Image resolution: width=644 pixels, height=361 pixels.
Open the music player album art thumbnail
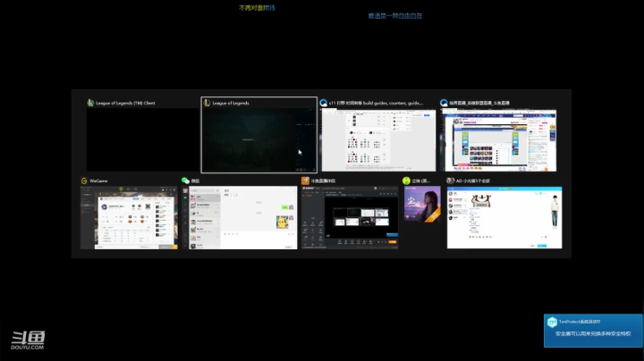pyautogui.click(x=422, y=205)
